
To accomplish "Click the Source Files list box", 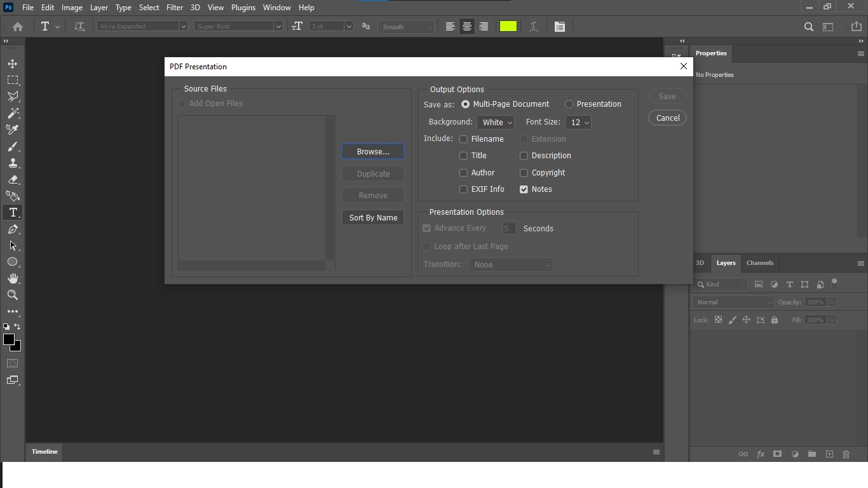I will (x=256, y=193).
